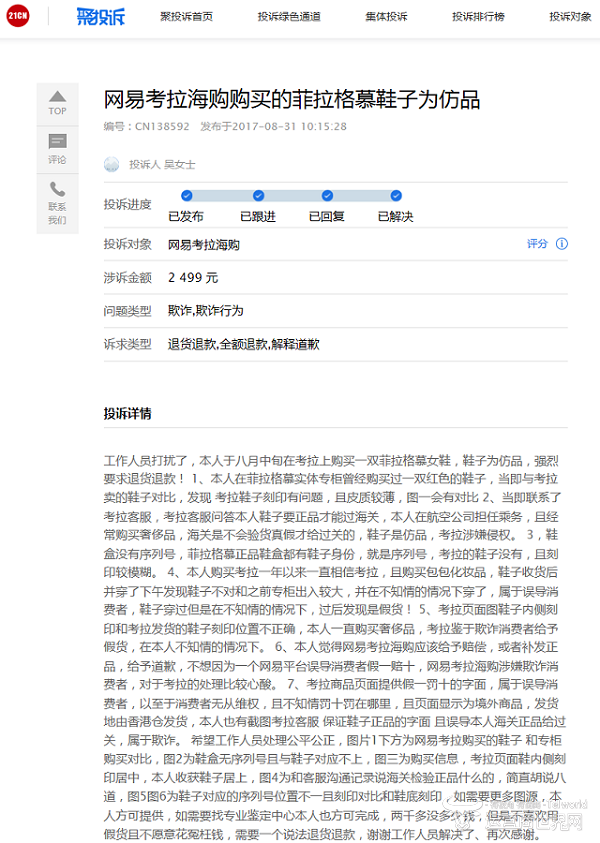Click the complaint progress bar track

pos(291,196)
